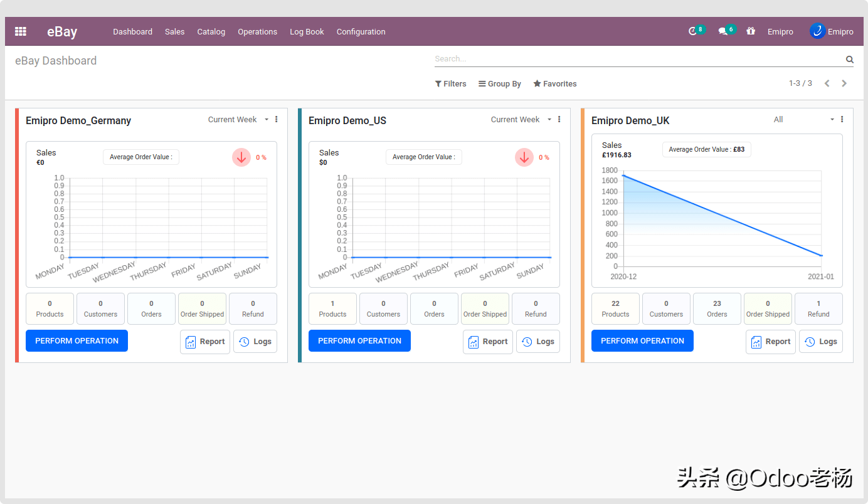
Task: Open kebab menu on Emipro Demo_UK card
Action: pyautogui.click(x=842, y=119)
